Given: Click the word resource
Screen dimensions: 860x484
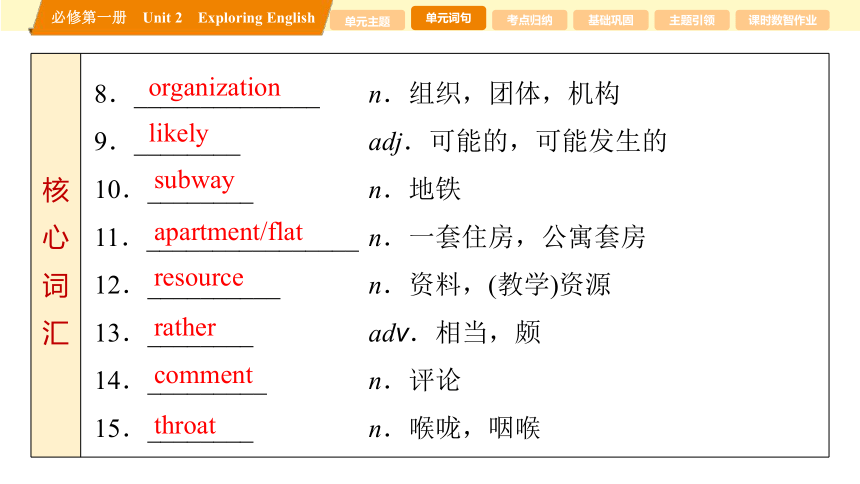Looking at the screenshot, I should (x=199, y=278).
